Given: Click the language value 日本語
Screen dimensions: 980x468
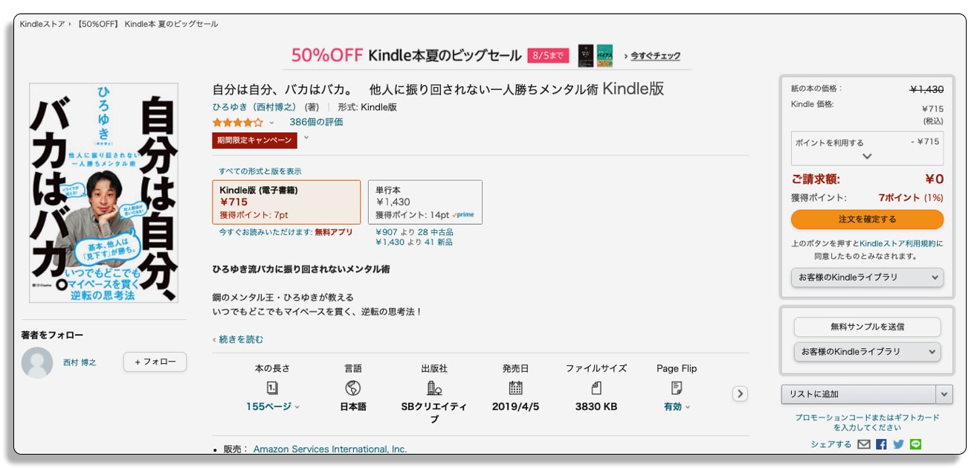Looking at the screenshot, I should 353,407.
